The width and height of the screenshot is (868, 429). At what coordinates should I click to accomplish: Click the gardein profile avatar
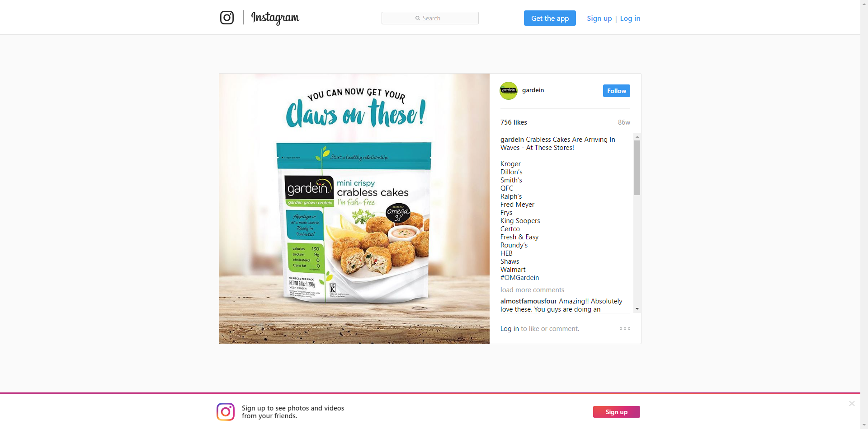509,90
